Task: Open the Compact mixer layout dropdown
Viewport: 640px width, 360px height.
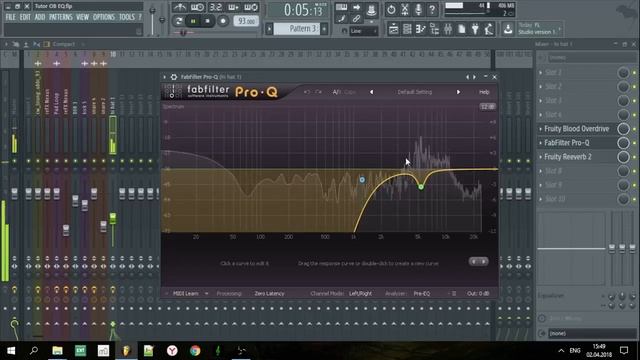Action: point(64,44)
